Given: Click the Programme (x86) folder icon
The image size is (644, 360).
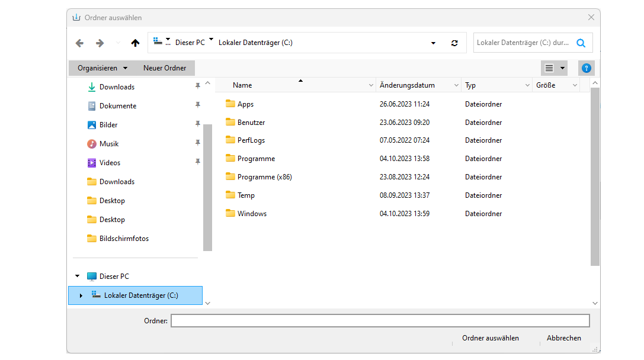Looking at the screenshot, I should coord(230,176).
